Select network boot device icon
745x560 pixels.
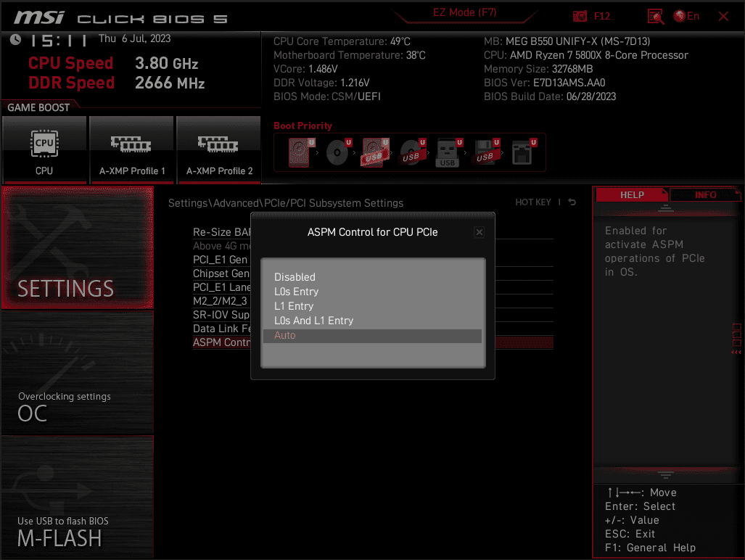(x=524, y=152)
